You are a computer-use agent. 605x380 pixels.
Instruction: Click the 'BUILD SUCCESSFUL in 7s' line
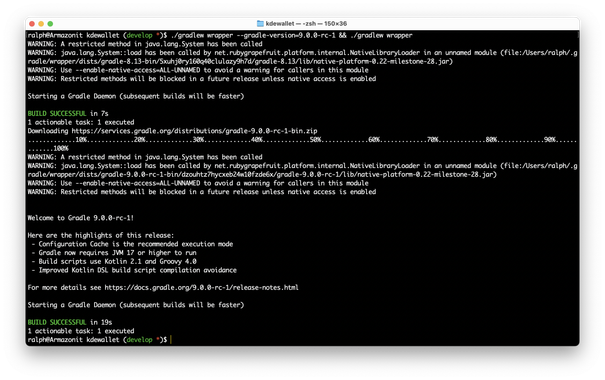pyautogui.click(x=68, y=113)
